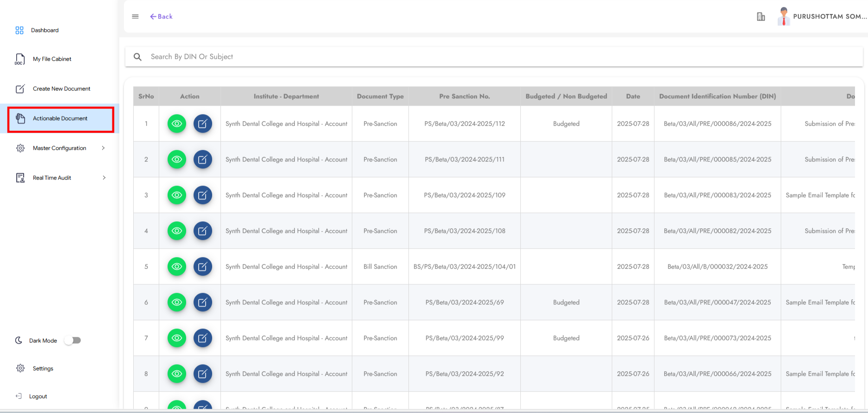Image resolution: width=868 pixels, height=413 pixels.
Task: Edit document in row 2
Action: click(202, 160)
